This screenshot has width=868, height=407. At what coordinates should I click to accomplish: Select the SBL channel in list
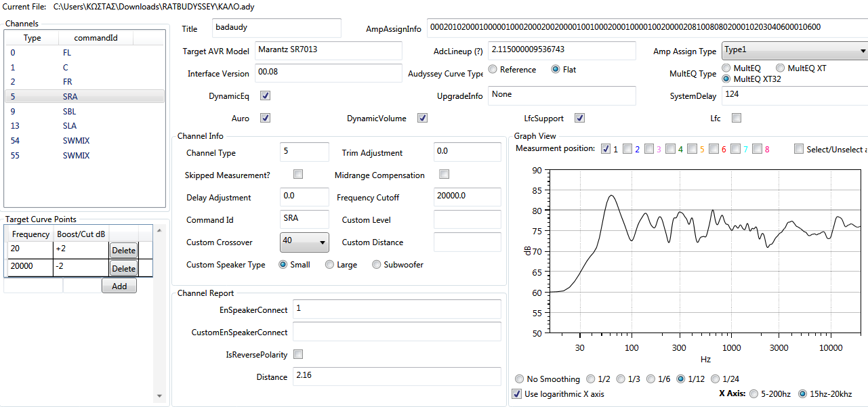(66, 111)
